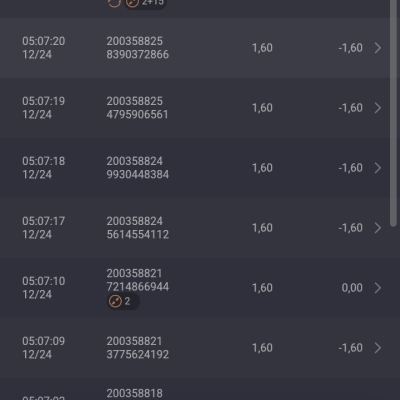This screenshot has width=400, height=400.
Task: Expand the 05:07:18 bet row chevron
Action: tap(378, 168)
